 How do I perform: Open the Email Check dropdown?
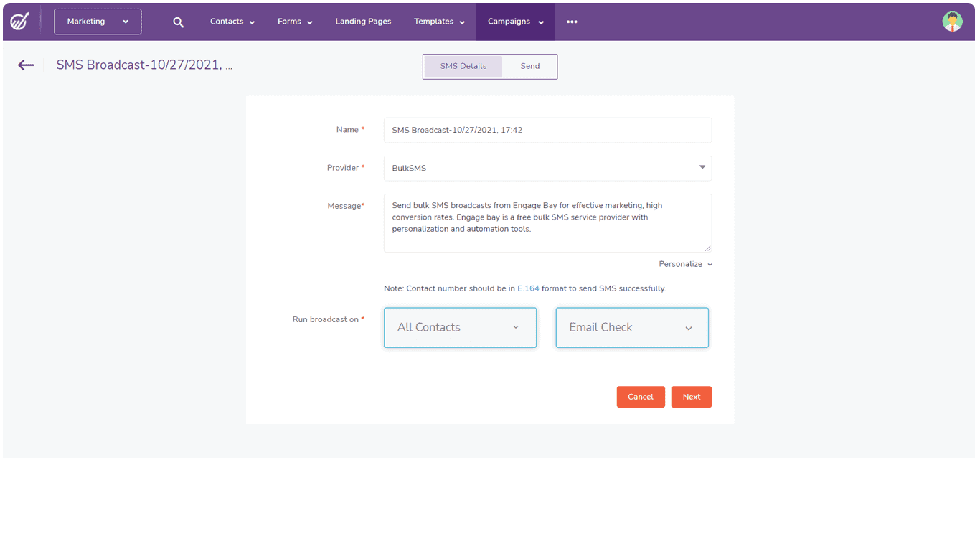(631, 327)
